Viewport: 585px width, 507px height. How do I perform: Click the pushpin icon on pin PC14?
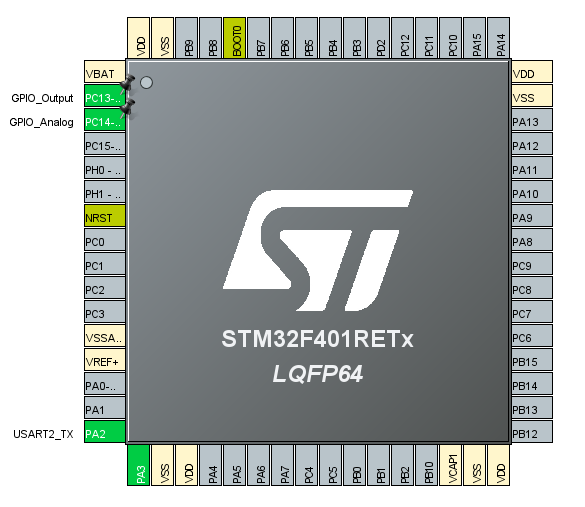tap(127, 109)
